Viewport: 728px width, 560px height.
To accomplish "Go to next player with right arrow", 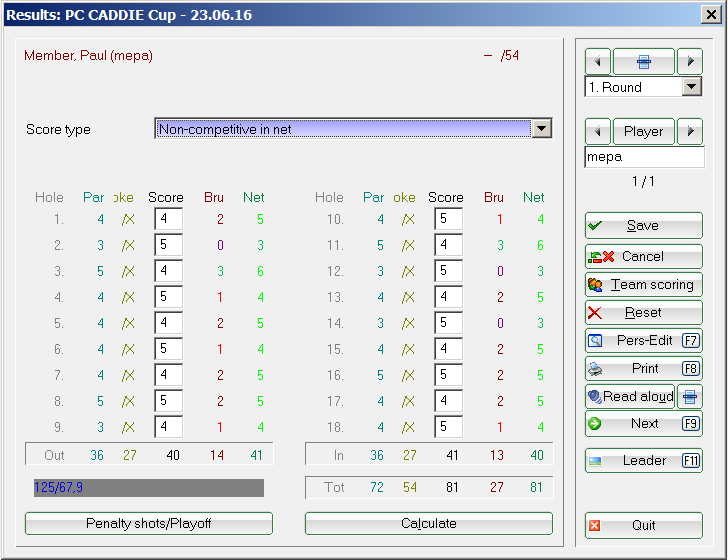I will [x=690, y=131].
